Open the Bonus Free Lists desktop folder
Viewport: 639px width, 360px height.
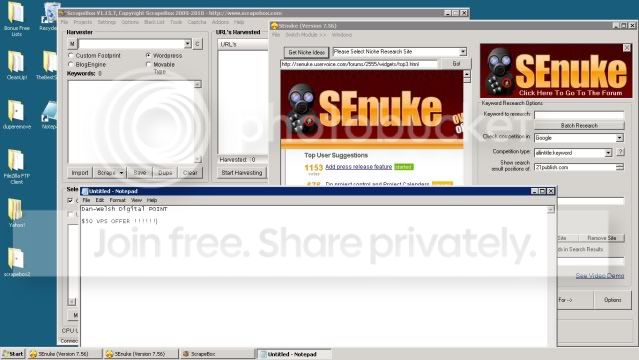pos(16,19)
